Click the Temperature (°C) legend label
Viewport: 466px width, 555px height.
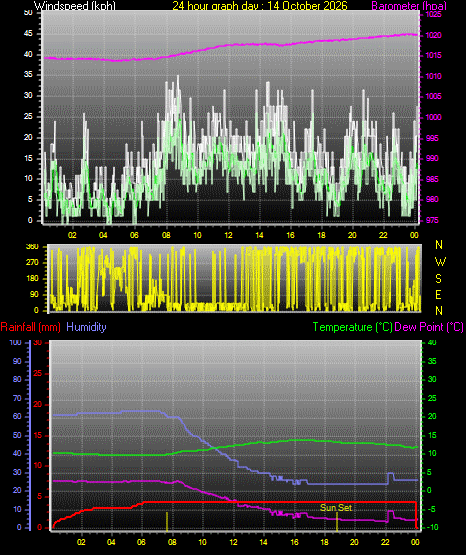(352, 327)
